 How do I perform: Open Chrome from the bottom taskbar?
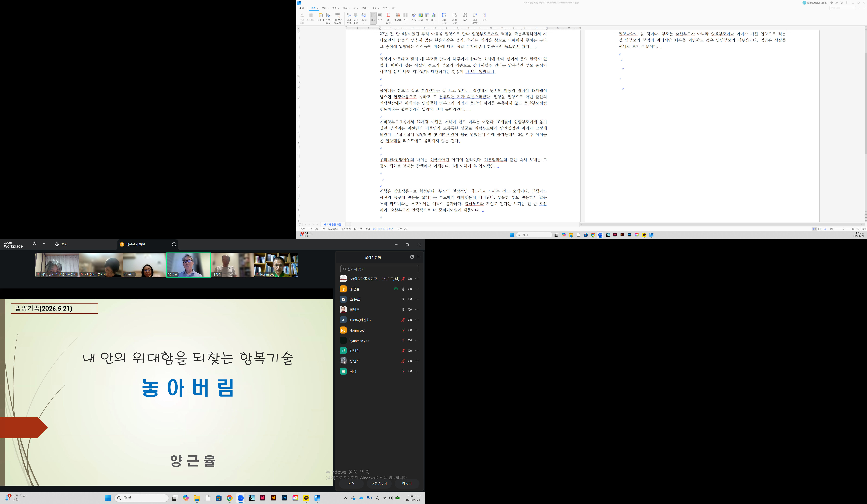coord(229,498)
